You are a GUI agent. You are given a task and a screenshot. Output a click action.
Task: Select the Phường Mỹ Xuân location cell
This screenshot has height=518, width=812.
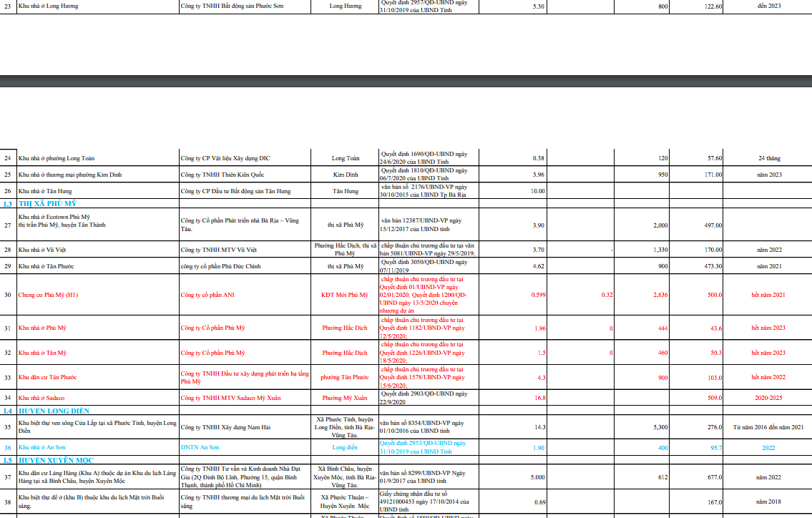(x=345, y=398)
